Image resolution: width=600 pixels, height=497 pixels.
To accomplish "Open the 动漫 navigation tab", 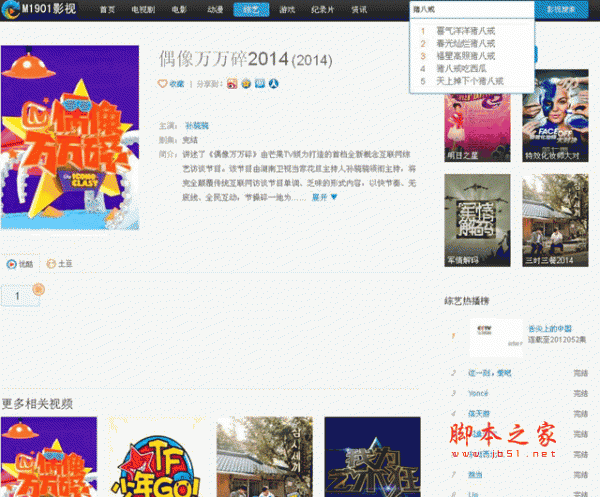I will point(215,10).
